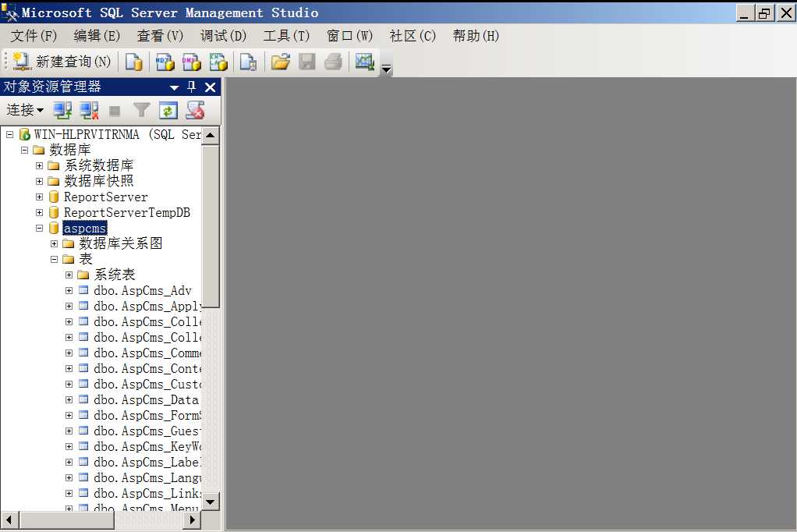Click the Filter funnel icon
Screen dimensions: 797x532
click(141, 110)
